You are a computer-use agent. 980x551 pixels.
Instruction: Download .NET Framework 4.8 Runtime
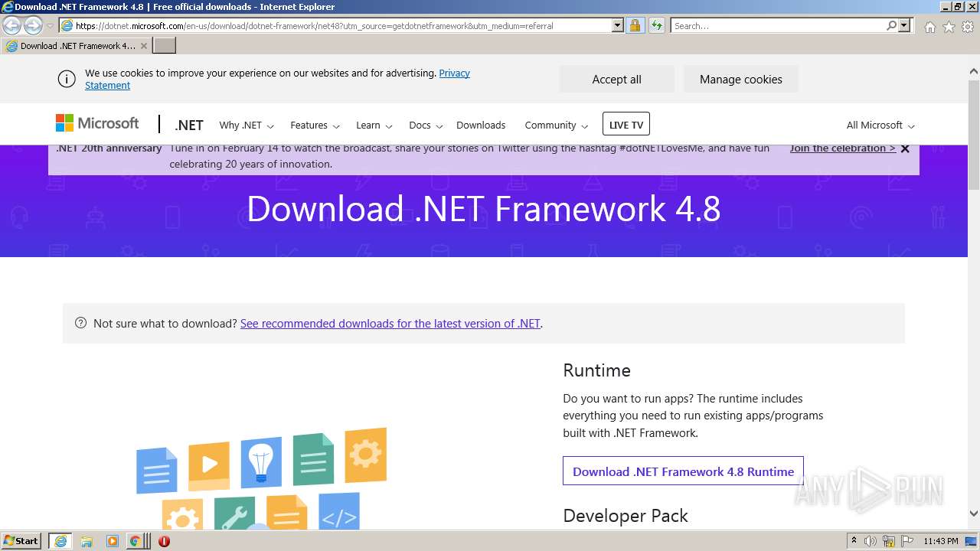[683, 471]
